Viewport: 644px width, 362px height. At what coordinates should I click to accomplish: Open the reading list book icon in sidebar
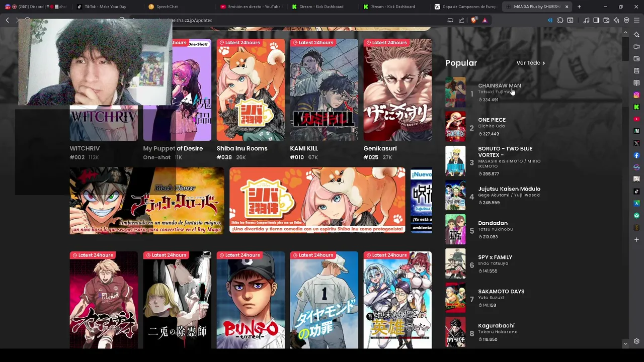[x=636, y=83]
